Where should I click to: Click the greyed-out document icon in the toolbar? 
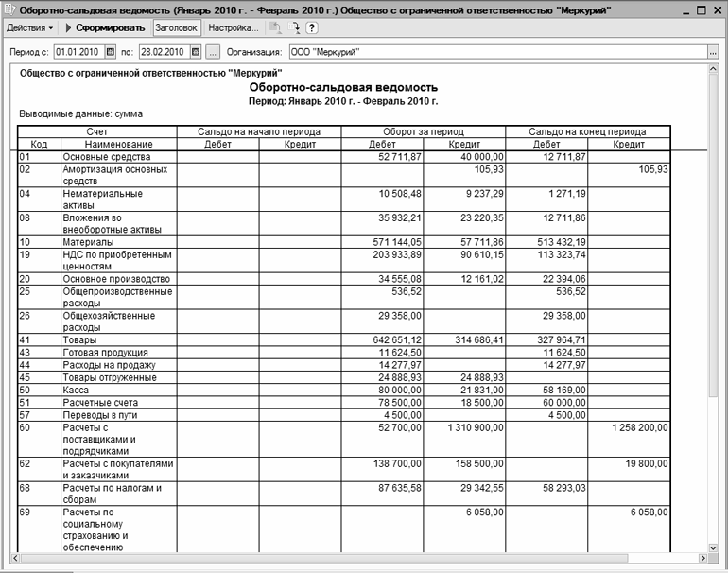275,28
